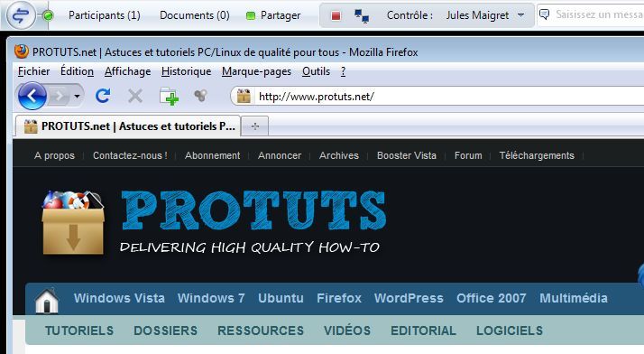The height and width of the screenshot is (354, 644).
Task: Click the PROTUTS box logo image
Action: pyautogui.click(x=73, y=222)
